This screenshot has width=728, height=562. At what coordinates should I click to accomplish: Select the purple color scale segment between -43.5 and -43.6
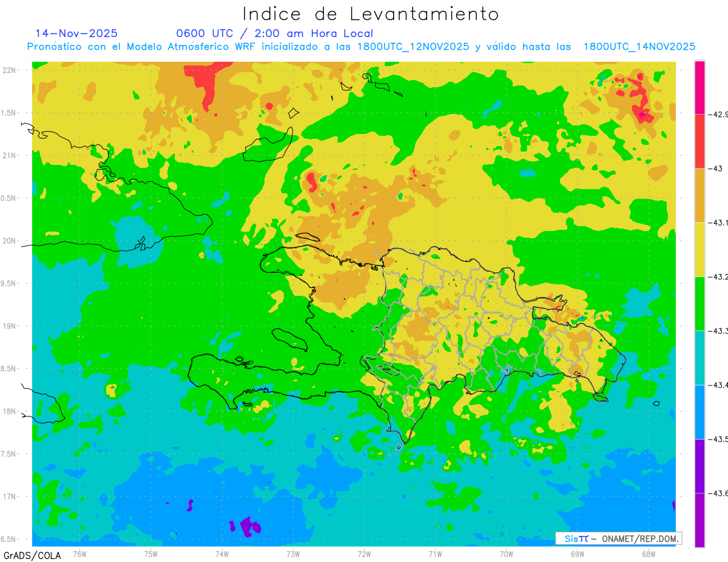pos(699,466)
